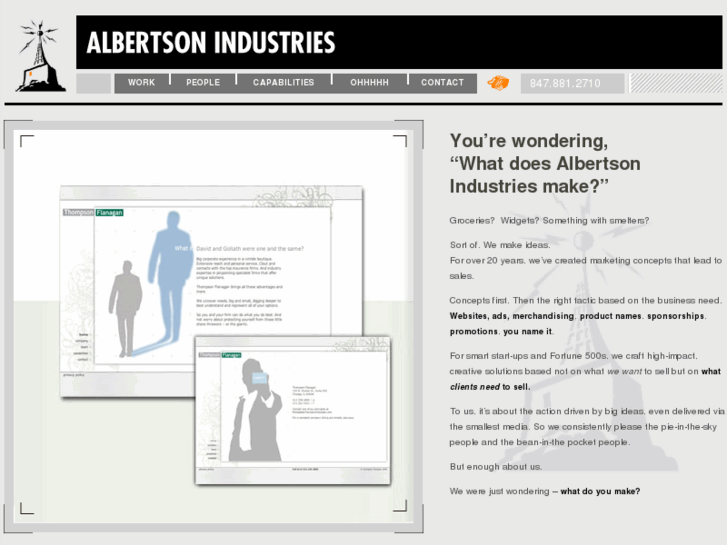Click the bold text "Websites, ads, merchandising"
Image resolution: width=727 pixels, height=545 pixels.
(x=512, y=316)
